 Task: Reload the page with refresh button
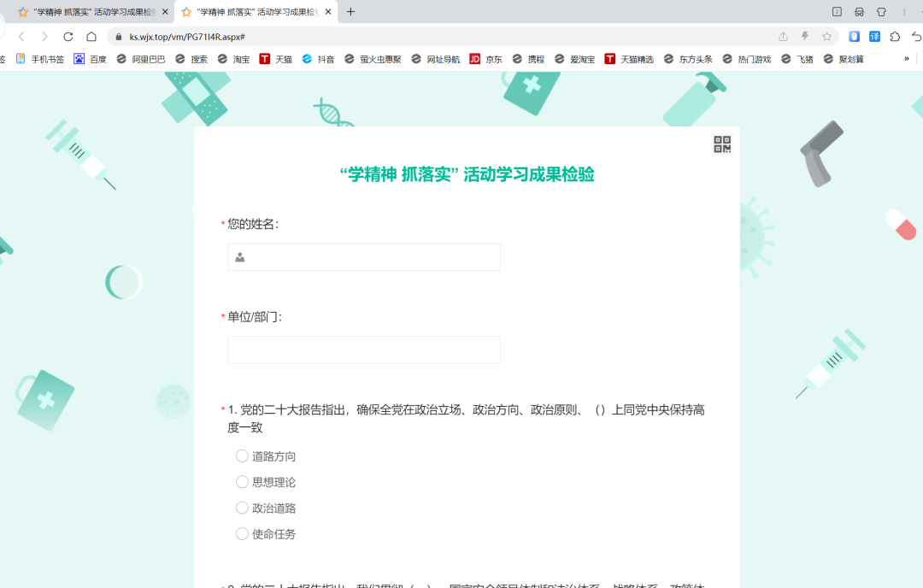coord(68,37)
